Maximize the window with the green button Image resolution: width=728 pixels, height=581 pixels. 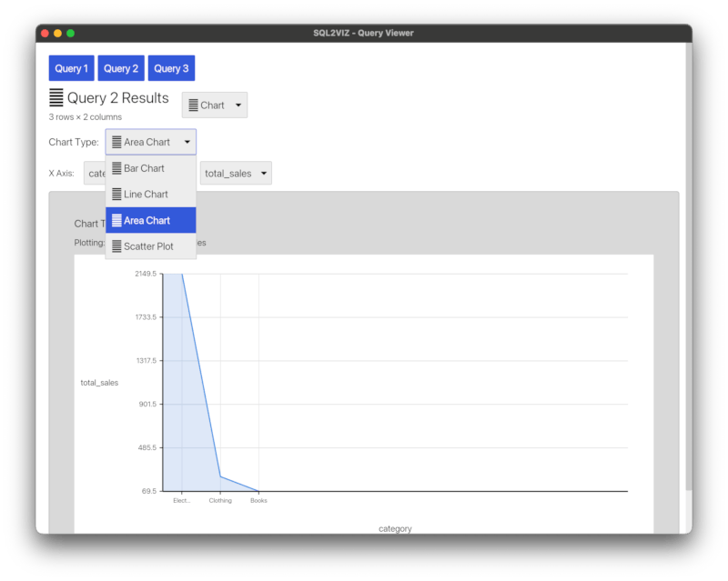[71, 34]
